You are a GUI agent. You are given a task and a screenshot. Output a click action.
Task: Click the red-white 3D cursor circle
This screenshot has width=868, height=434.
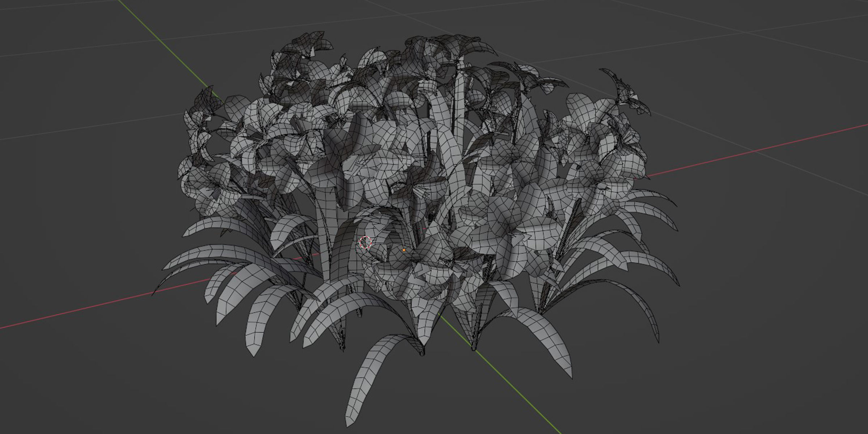[x=366, y=242]
